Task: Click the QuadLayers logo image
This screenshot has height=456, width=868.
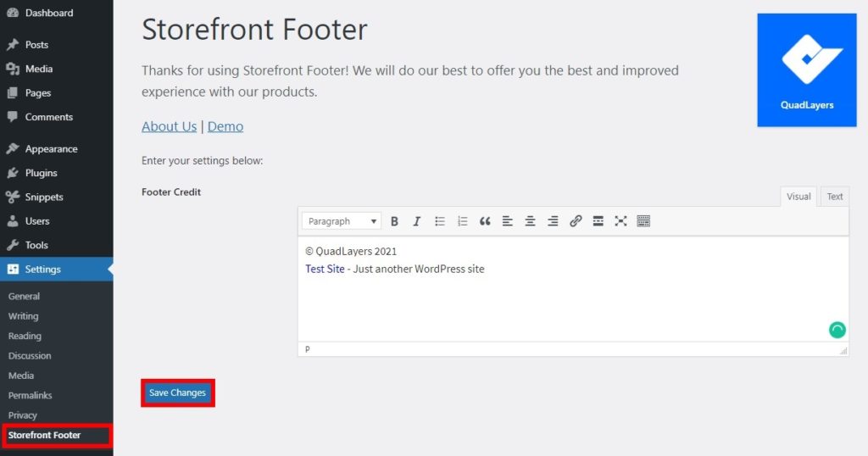Action: point(807,70)
